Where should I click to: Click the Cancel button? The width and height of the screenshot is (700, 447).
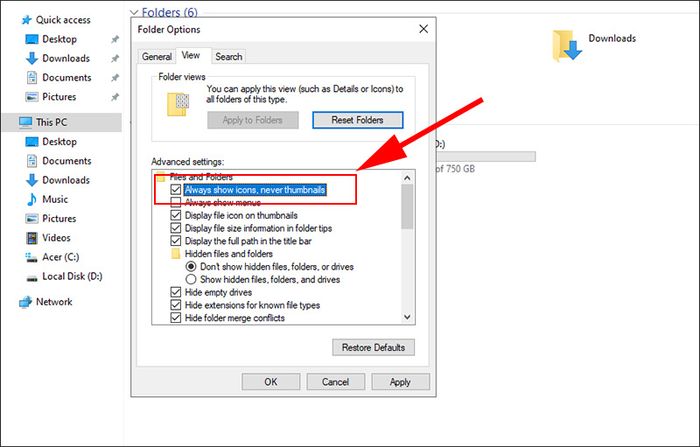(336, 382)
